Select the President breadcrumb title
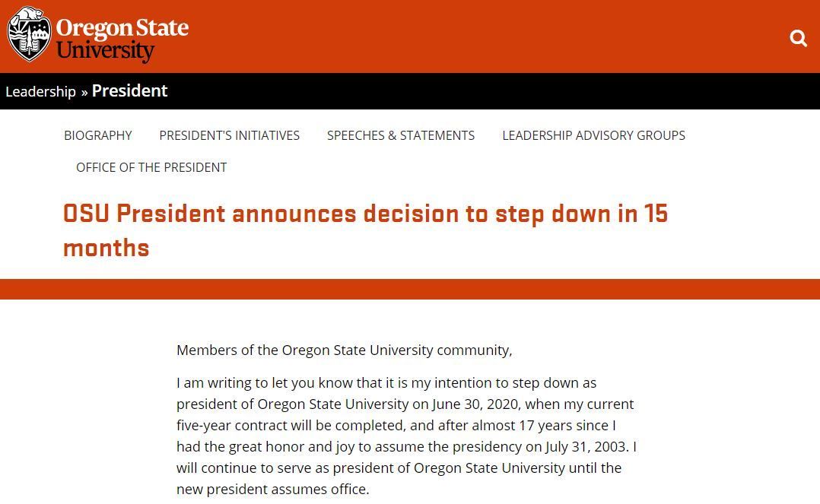The width and height of the screenshot is (820, 504). pyautogui.click(x=129, y=90)
